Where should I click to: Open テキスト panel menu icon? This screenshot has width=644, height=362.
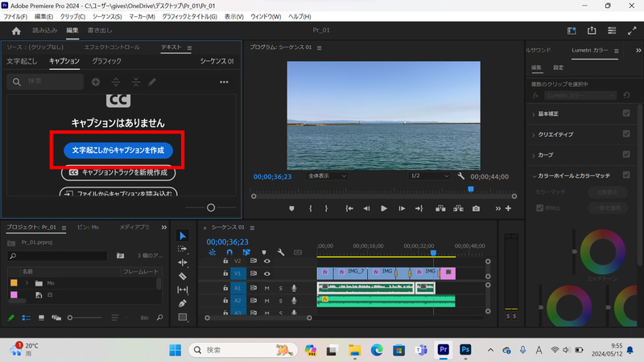pos(189,48)
